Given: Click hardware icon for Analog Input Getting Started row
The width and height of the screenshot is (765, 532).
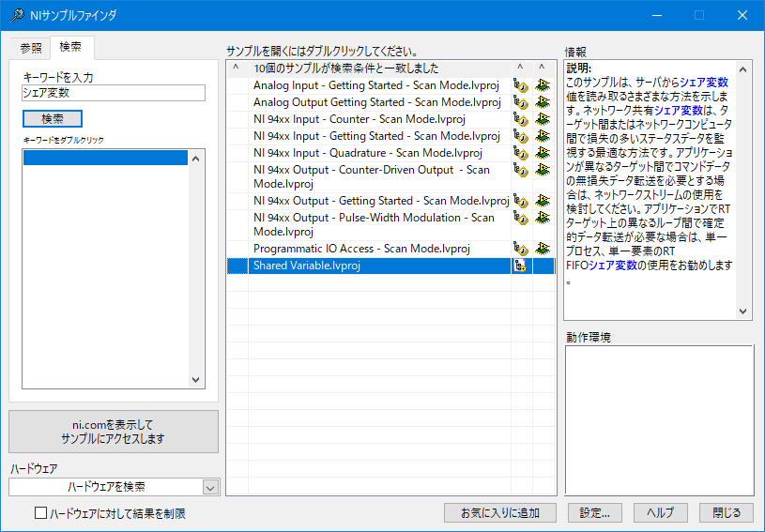Looking at the screenshot, I should click(543, 85).
